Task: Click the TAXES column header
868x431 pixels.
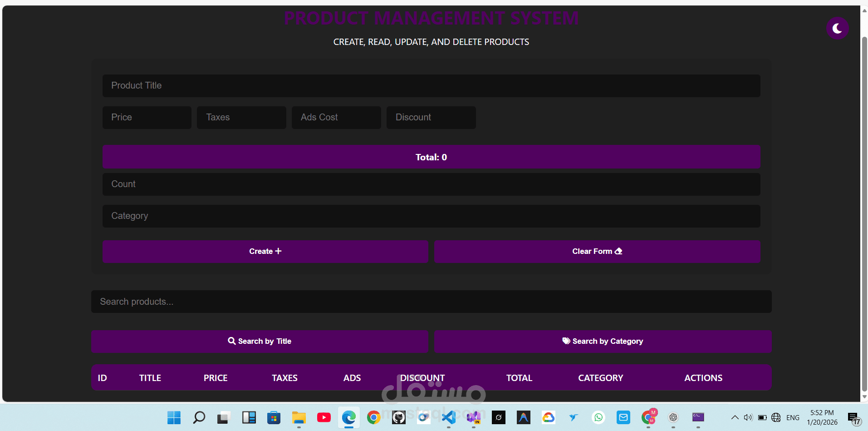Action: (284, 378)
